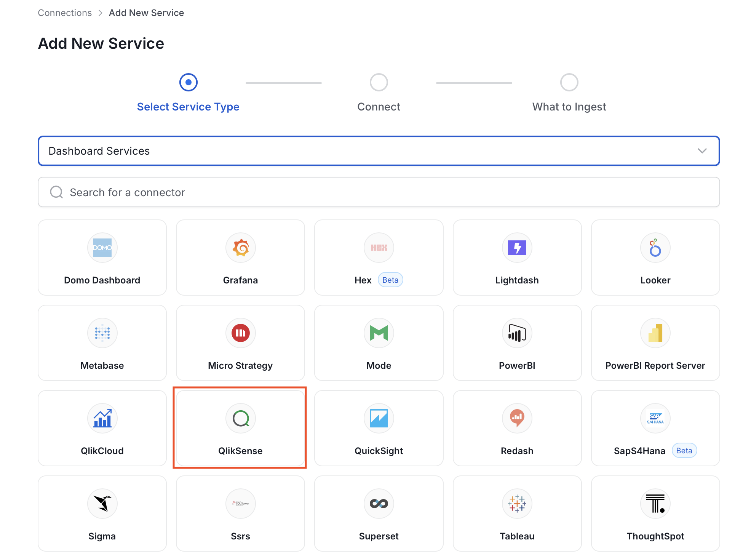The width and height of the screenshot is (751, 560).
Task: Choose the QuickSight label
Action: tap(379, 451)
